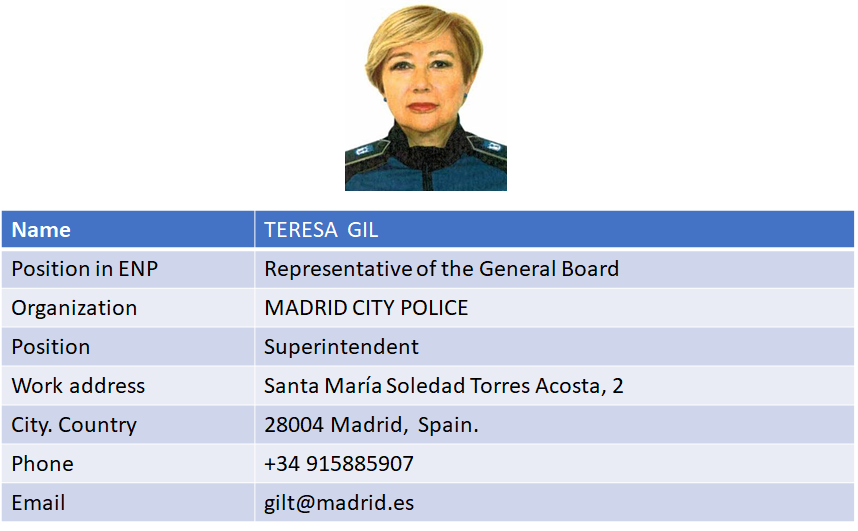Select the Position label cell
The image size is (858, 531).
click(128, 347)
